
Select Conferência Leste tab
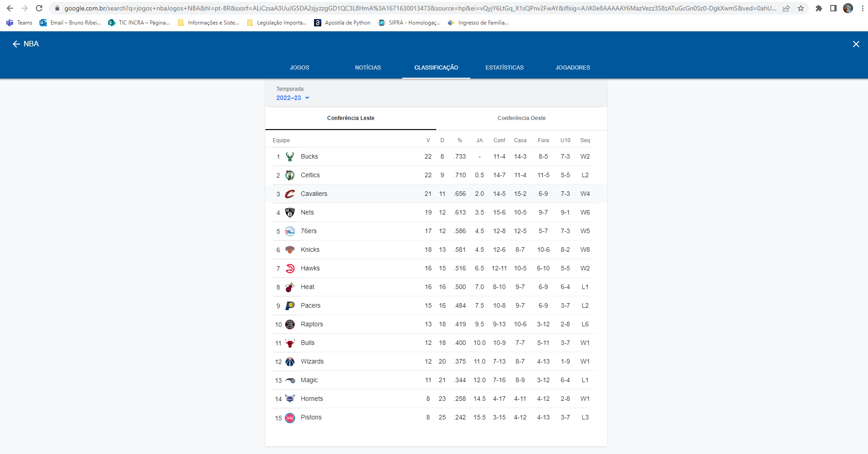pyautogui.click(x=351, y=118)
